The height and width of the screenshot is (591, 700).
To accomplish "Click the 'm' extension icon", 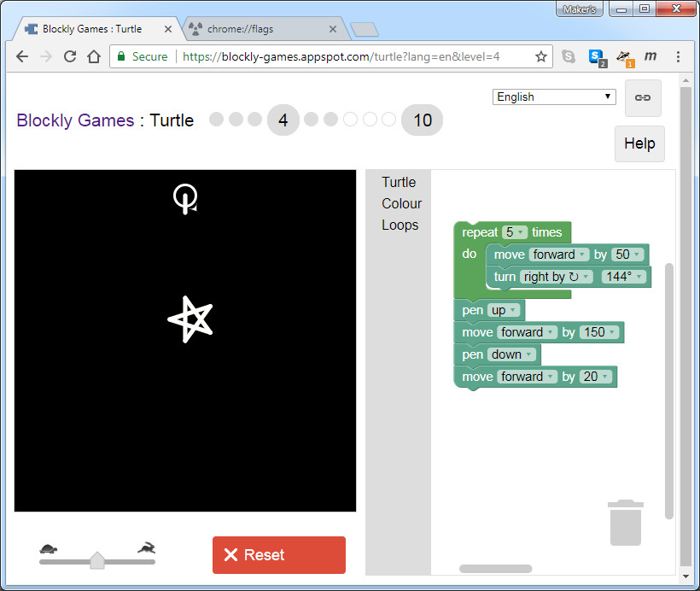I will (650, 56).
